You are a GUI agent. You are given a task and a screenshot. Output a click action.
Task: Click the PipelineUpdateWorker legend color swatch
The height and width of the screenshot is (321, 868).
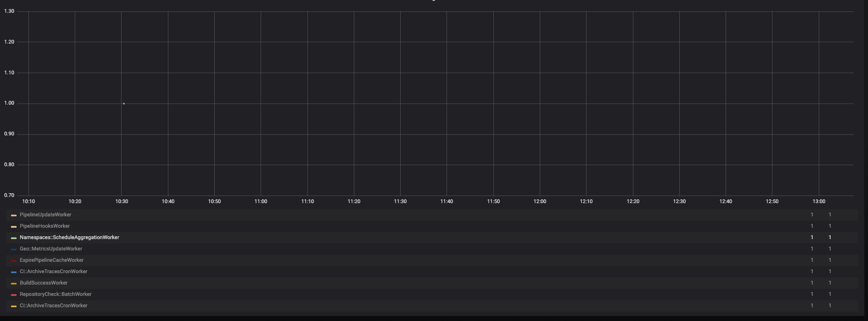tap(14, 215)
